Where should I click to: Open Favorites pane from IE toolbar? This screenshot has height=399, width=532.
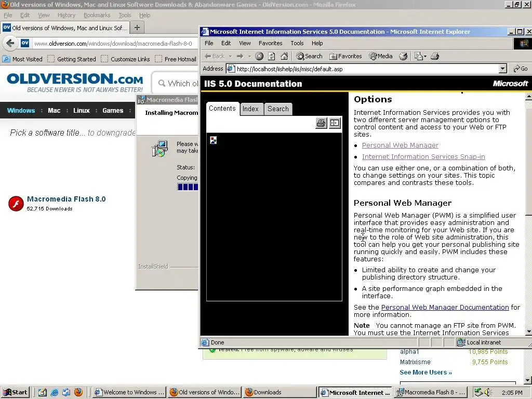pos(345,56)
